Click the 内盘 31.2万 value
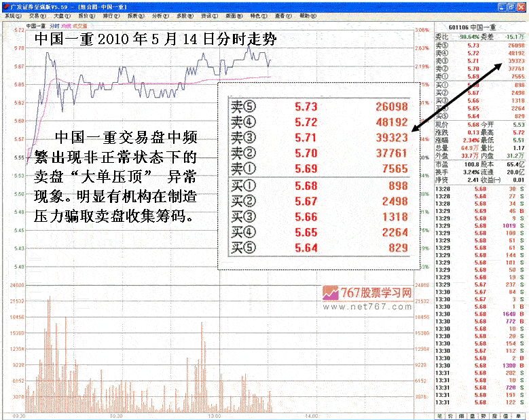529x420 pixels. [516, 156]
